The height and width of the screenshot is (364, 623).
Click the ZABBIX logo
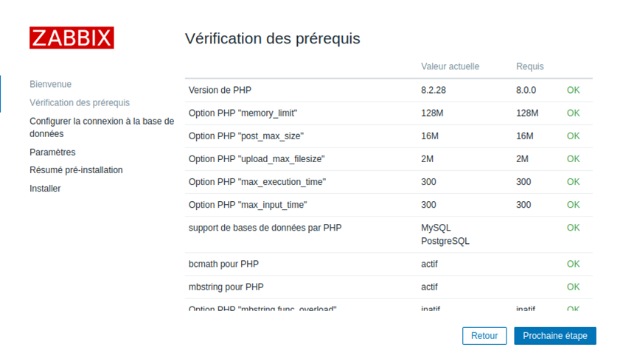coord(72,38)
